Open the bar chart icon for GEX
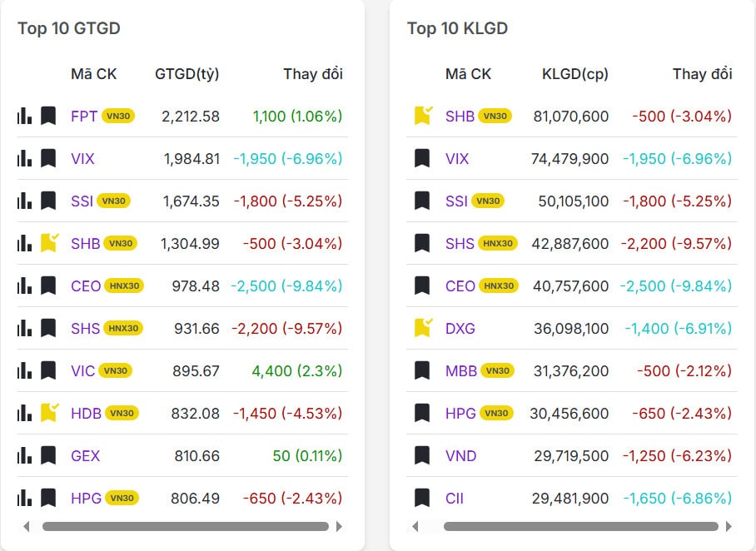This screenshot has height=551, width=756. [24, 455]
